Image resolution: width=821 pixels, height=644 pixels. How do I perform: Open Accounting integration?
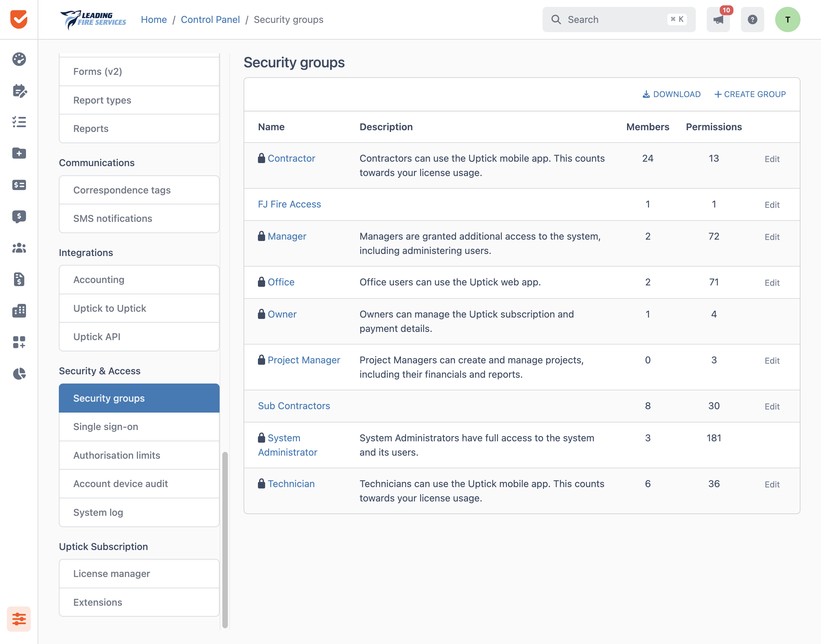coord(139,280)
